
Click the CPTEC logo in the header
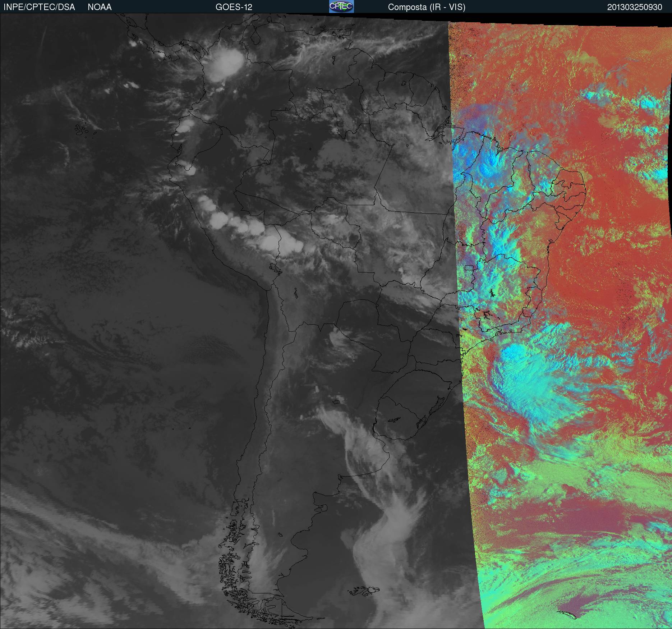pyautogui.click(x=341, y=6)
